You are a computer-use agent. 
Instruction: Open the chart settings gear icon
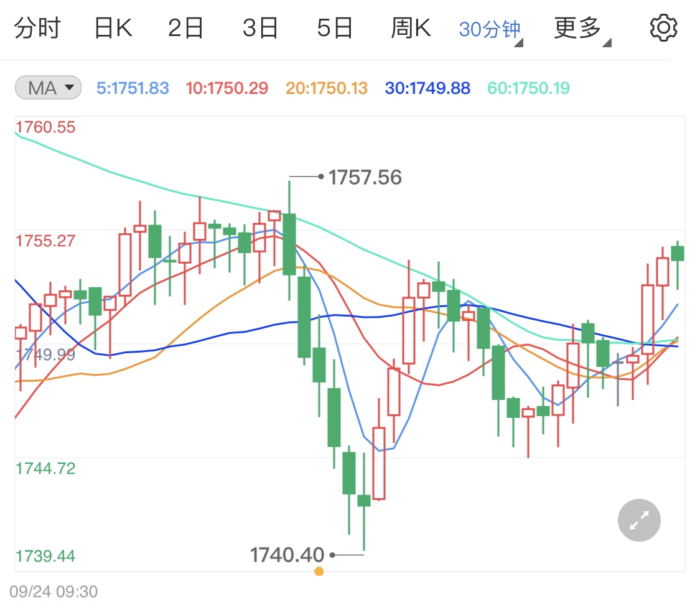[663, 27]
